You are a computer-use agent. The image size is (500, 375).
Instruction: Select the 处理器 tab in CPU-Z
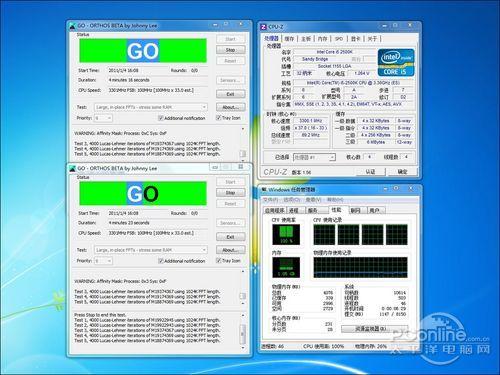pyautogui.click(x=271, y=38)
